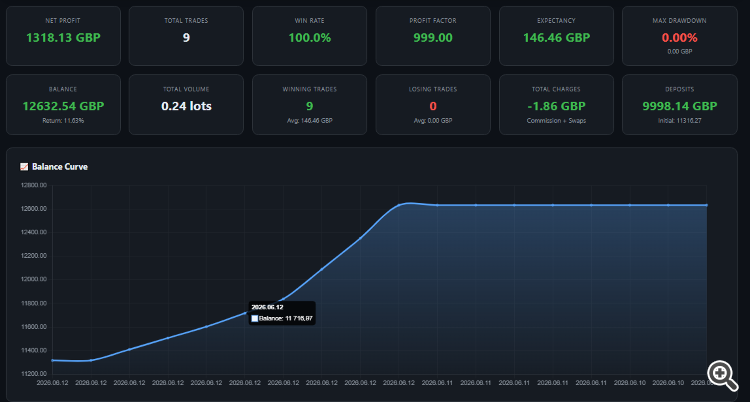The width and height of the screenshot is (750, 402).
Task: Click the 2026.06.12 balance tooltip
Action: point(282,313)
